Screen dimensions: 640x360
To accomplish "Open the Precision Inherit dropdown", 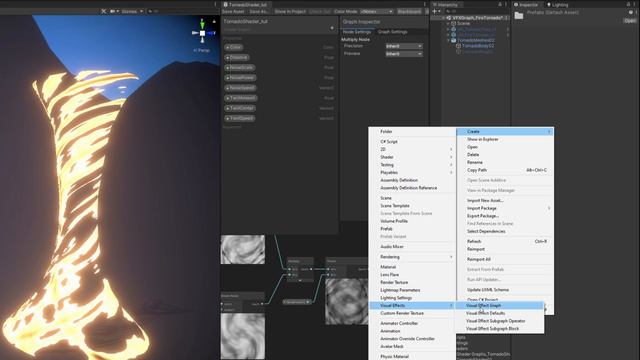I will pyautogui.click(x=404, y=46).
